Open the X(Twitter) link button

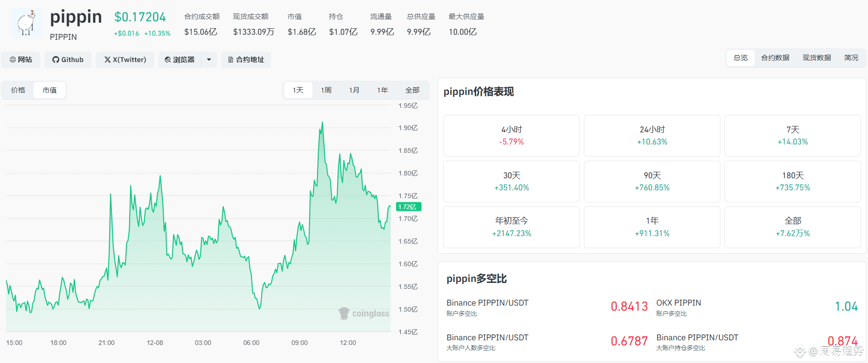pos(125,60)
